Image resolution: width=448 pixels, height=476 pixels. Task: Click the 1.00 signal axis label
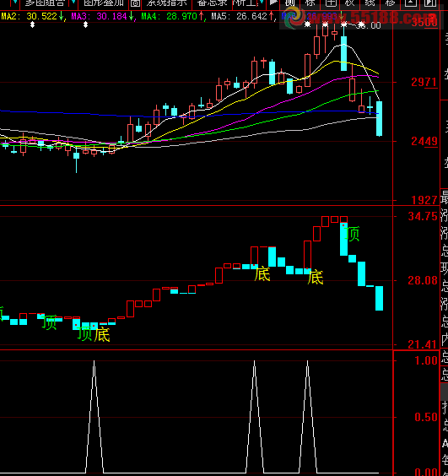[x=426, y=360]
